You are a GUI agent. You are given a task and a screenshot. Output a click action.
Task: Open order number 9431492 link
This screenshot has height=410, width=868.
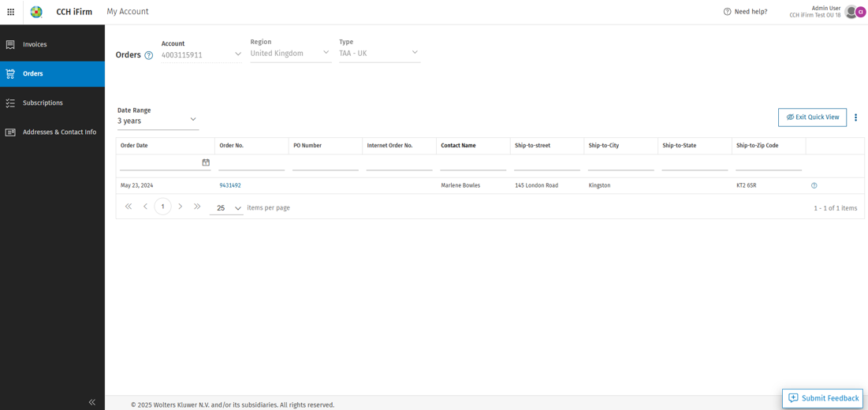click(x=230, y=186)
